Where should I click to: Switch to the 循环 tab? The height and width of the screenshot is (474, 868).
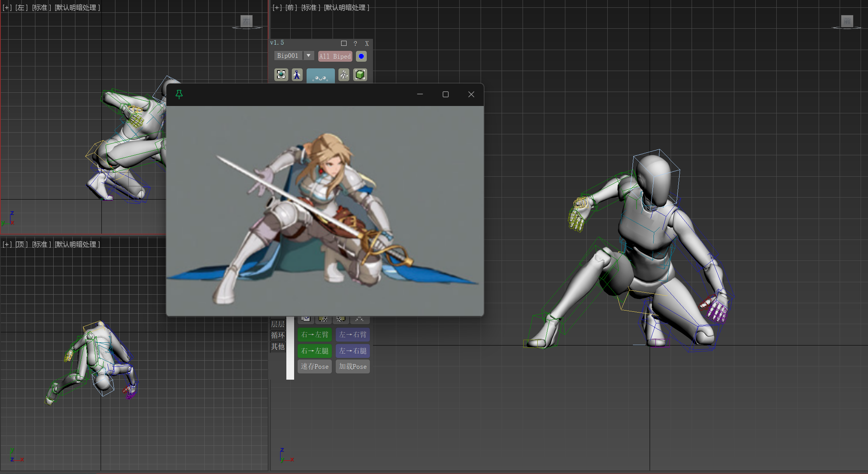point(278,335)
